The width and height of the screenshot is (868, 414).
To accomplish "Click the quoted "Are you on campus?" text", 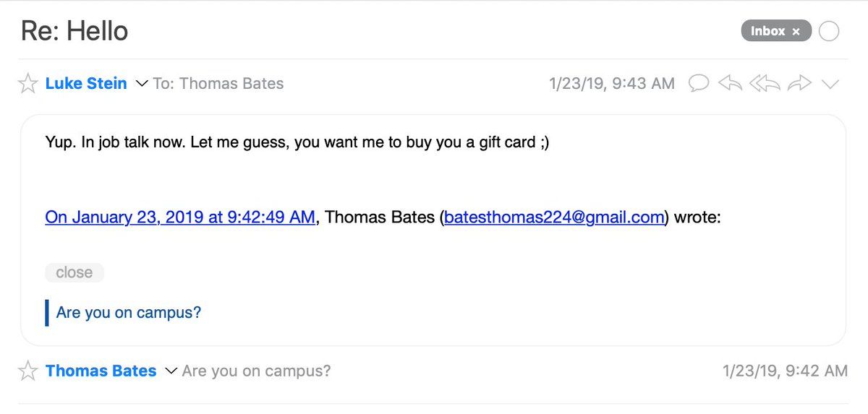I will (x=129, y=313).
